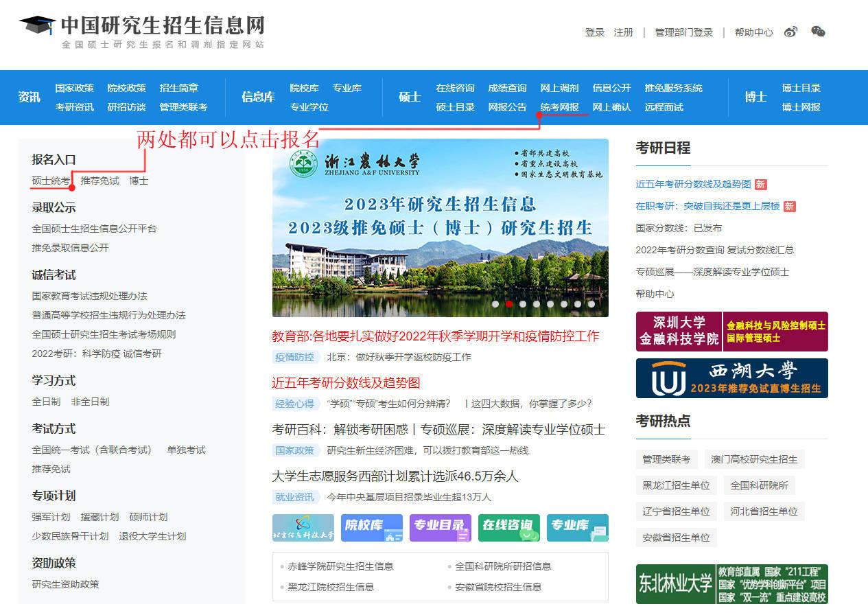Image resolution: width=868 pixels, height=613 pixels.
Task: Open the 北京信息科技大学 tile
Action: coord(303,528)
